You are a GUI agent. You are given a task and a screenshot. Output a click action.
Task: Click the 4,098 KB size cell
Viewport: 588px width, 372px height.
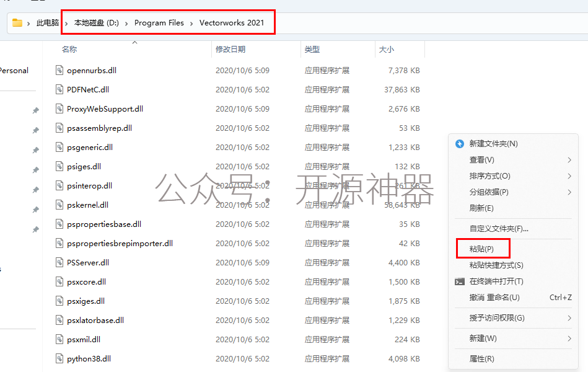404,358
